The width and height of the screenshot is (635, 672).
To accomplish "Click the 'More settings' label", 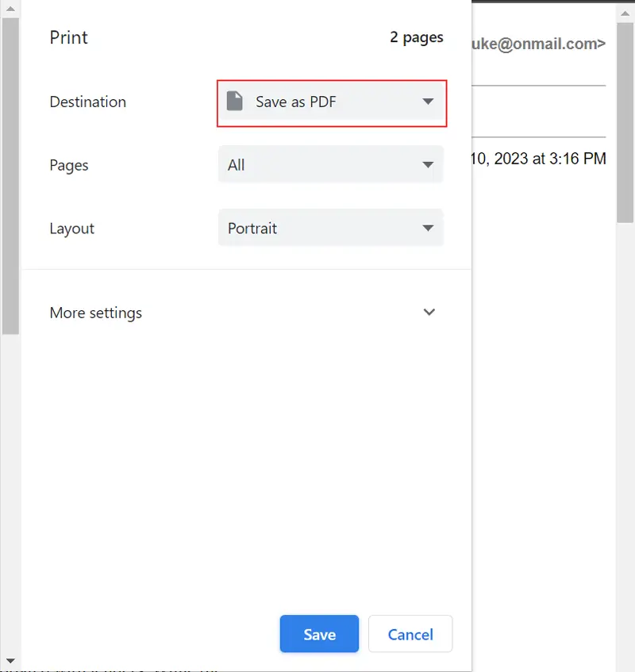I will pos(95,313).
